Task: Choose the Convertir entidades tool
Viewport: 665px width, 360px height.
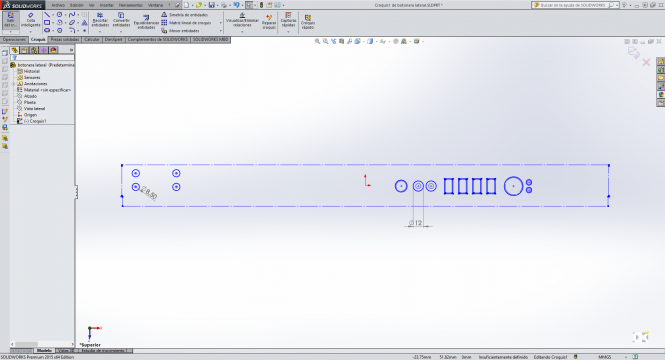Action: click(x=121, y=20)
